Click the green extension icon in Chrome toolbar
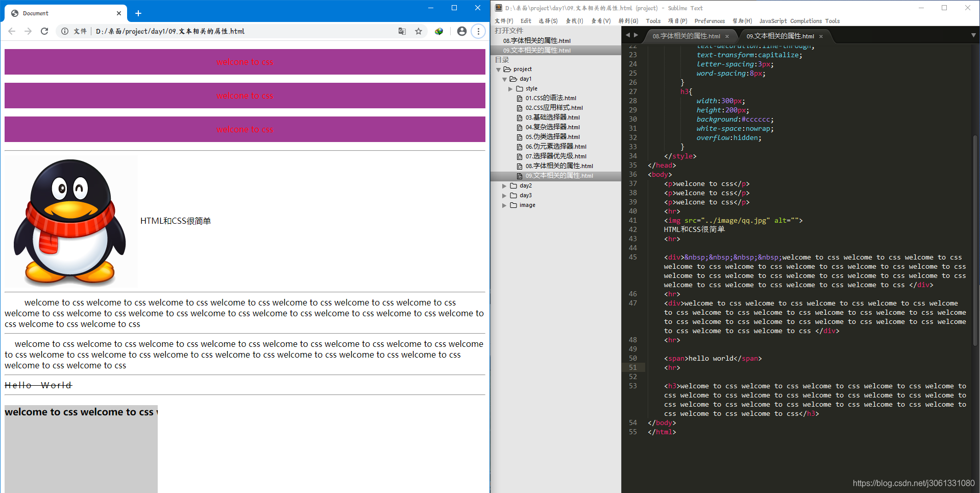The height and width of the screenshot is (493, 980). pyautogui.click(x=439, y=31)
